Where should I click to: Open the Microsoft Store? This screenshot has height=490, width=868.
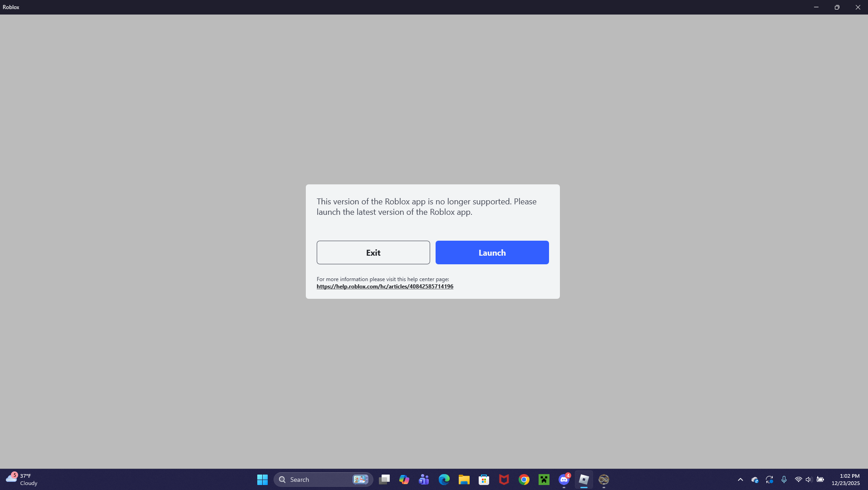pyautogui.click(x=484, y=479)
